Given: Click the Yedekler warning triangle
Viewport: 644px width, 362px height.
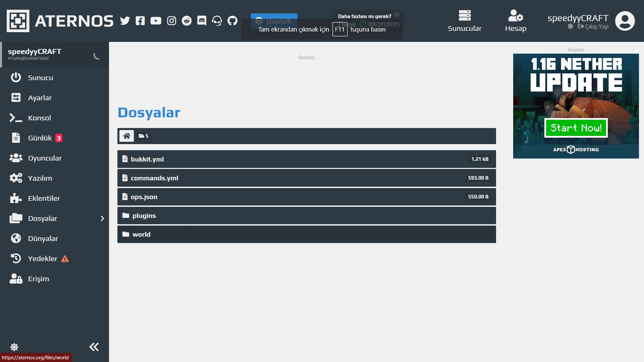Looking at the screenshot, I should click(x=65, y=259).
